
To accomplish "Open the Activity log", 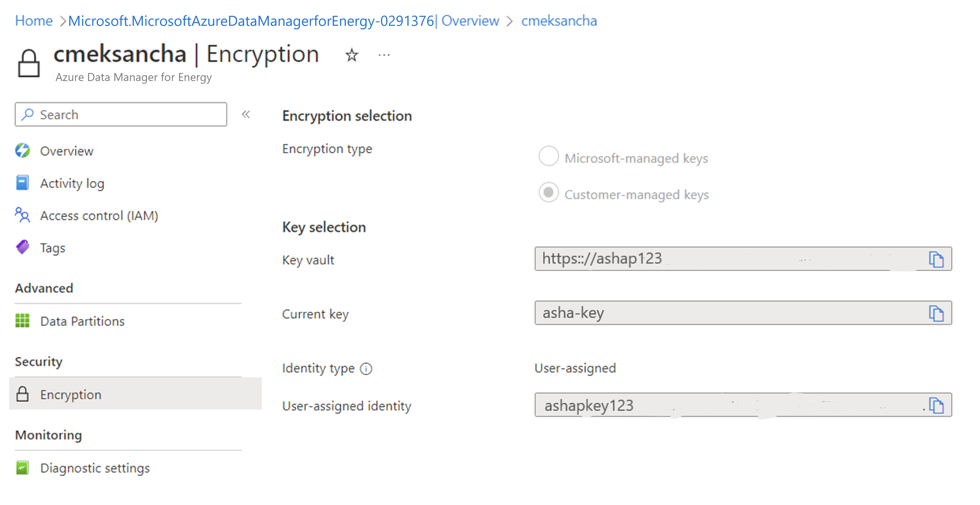I will pyautogui.click(x=72, y=183).
